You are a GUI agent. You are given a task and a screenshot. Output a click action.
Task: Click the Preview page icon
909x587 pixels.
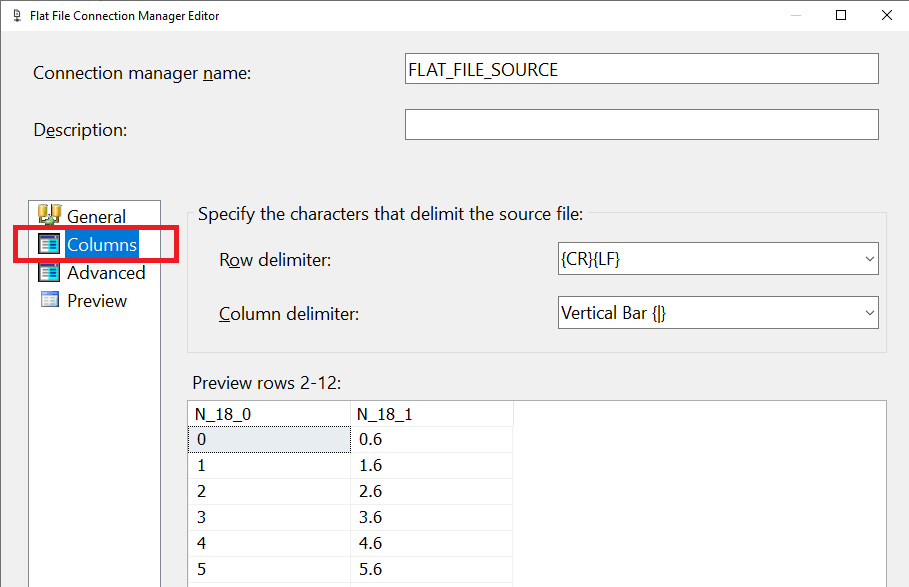pyautogui.click(x=49, y=300)
